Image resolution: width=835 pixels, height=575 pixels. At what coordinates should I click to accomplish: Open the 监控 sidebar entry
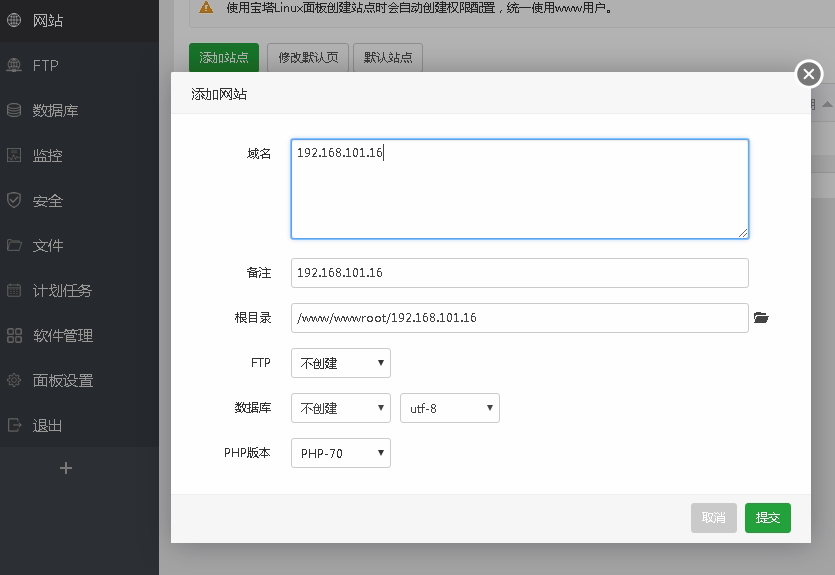79,155
